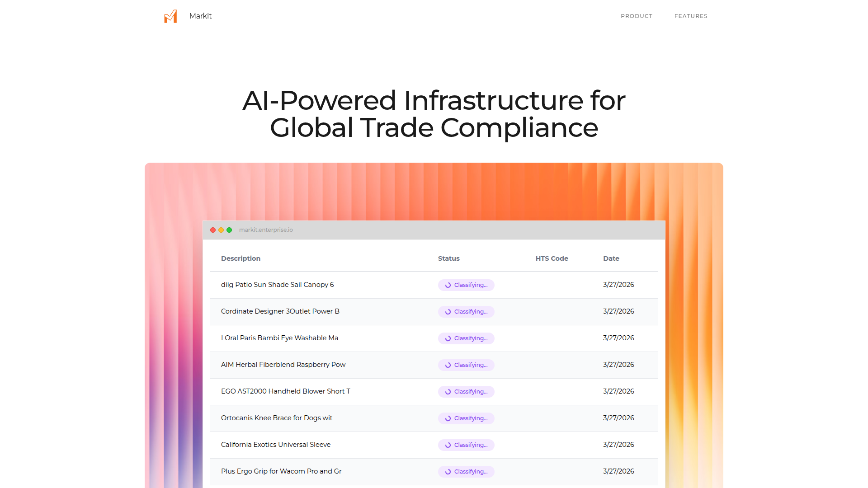Click the Status column header
868x488 pixels.
coord(448,258)
